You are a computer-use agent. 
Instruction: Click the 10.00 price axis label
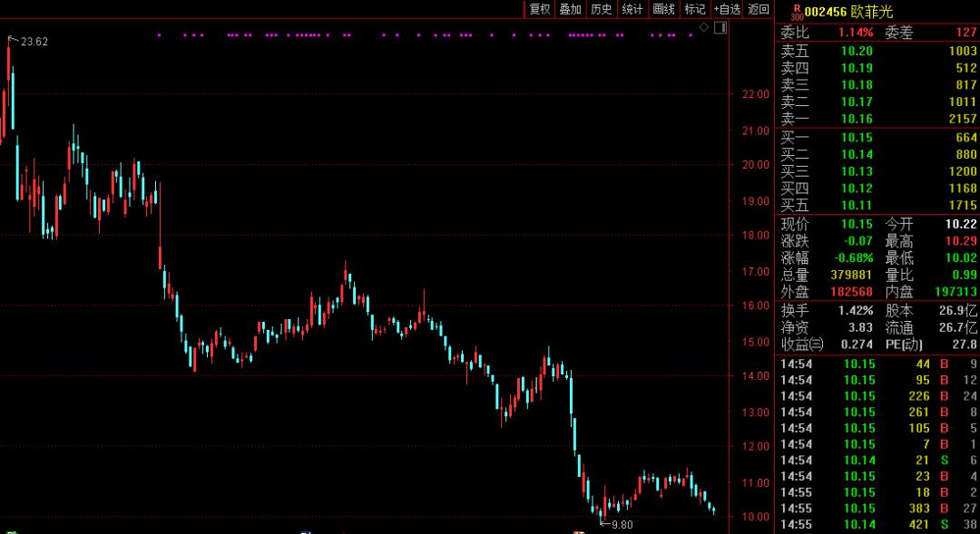coord(756,517)
